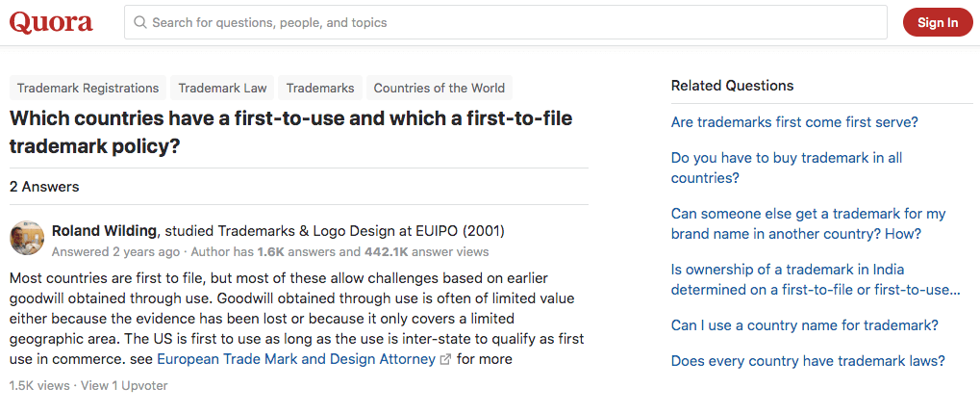Click the Quora logo
This screenshot has height=414, width=980.
click(x=51, y=22)
